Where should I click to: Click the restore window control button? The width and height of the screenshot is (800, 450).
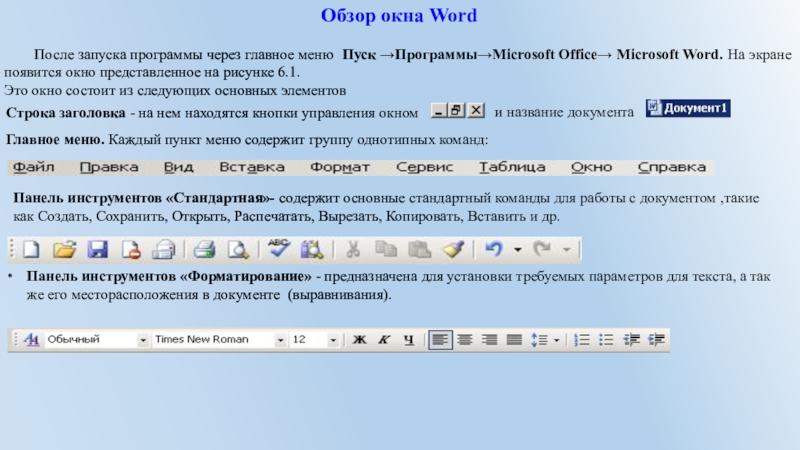click(457, 110)
